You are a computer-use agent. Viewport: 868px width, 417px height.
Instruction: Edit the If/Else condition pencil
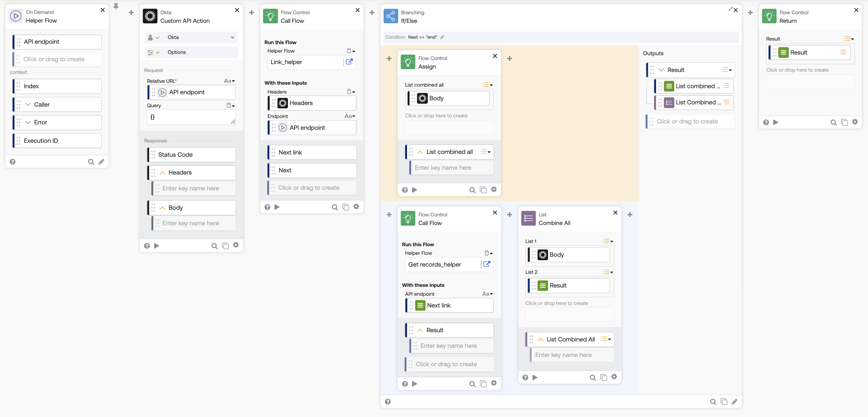442,37
